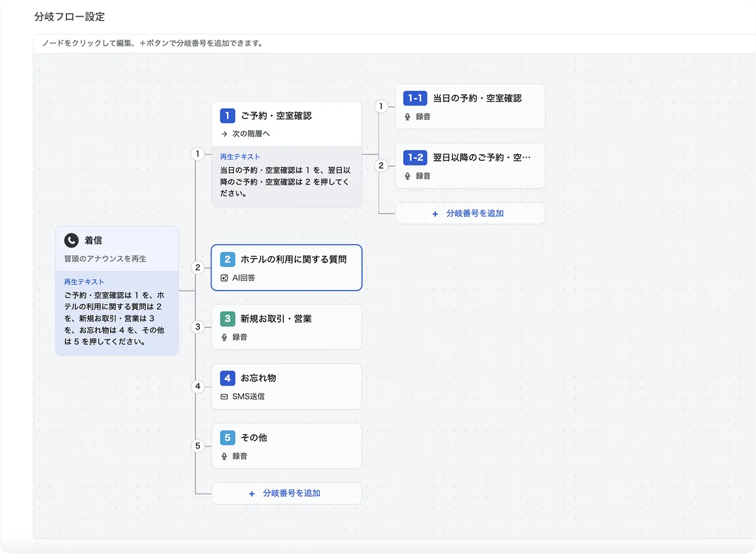Click the 分岐フロー設定 heading
The height and width of the screenshot is (554, 756).
click(x=70, y=17)
